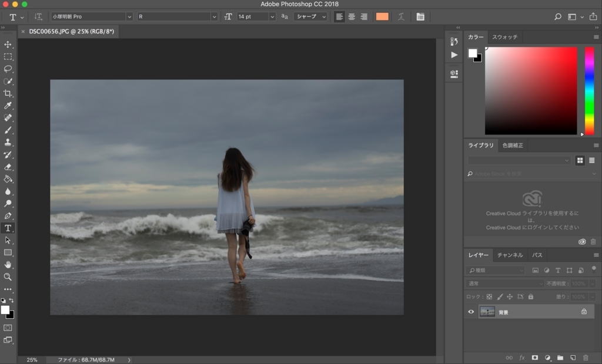Click the orange text color swatch

[382, 16]
